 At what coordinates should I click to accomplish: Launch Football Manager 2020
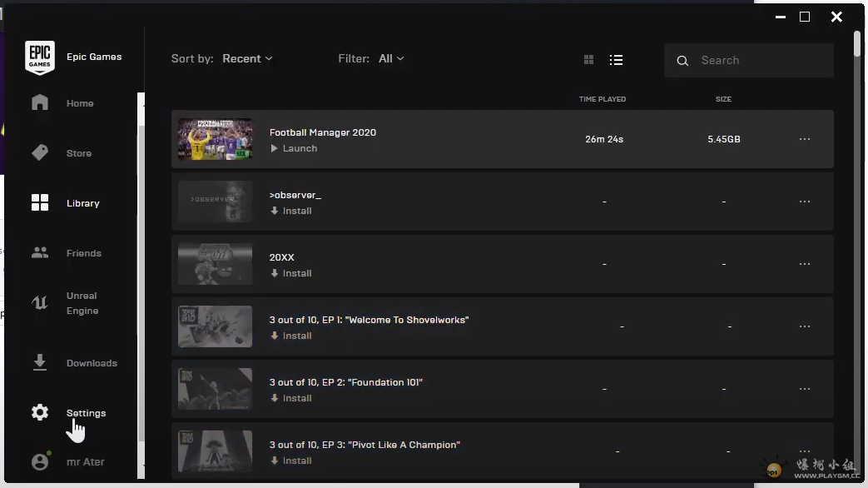coord(294,148)
